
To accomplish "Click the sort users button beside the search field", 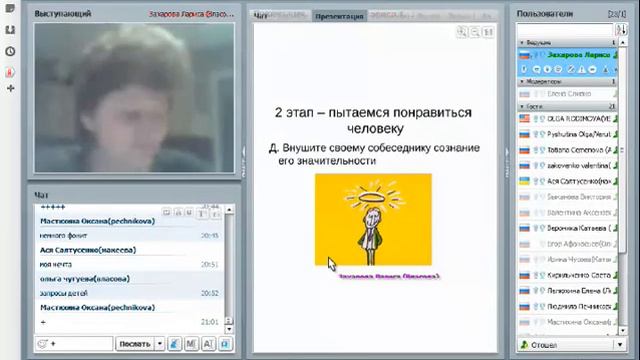I will click(621, 29).
